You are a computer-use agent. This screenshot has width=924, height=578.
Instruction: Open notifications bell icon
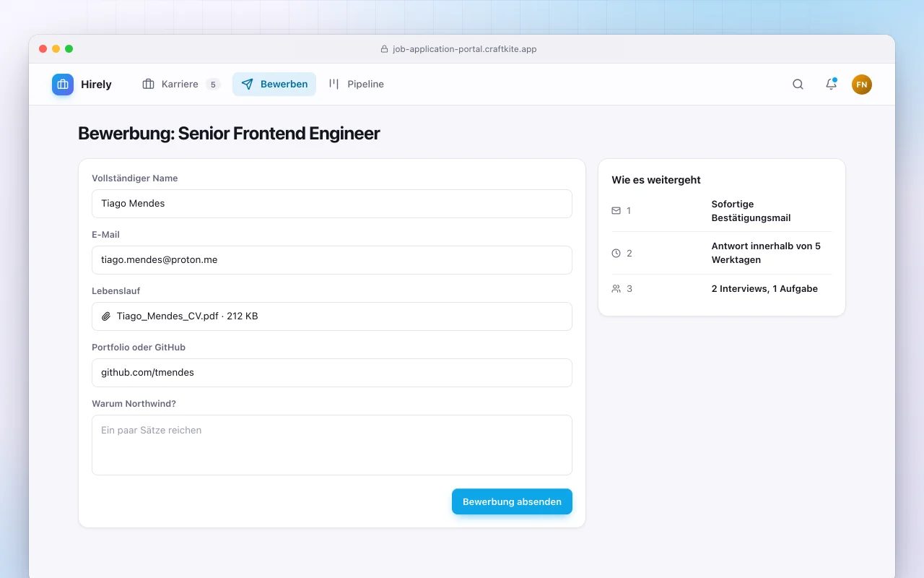pos(831,85)
